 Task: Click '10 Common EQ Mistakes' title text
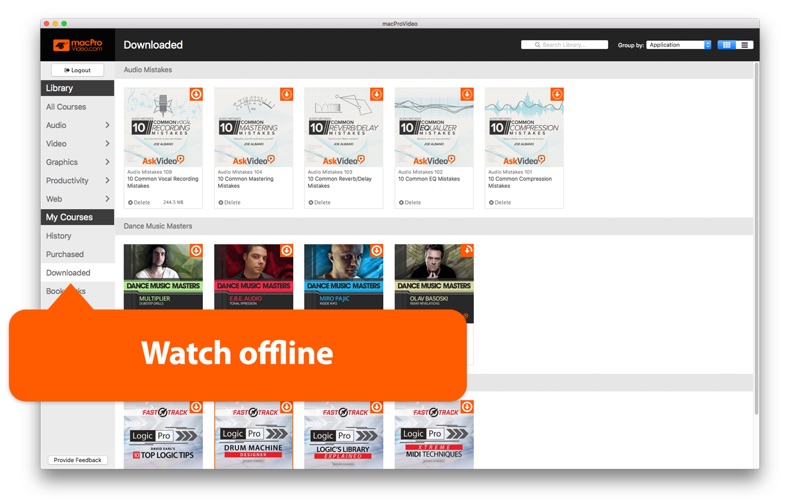tap(429, 179)
